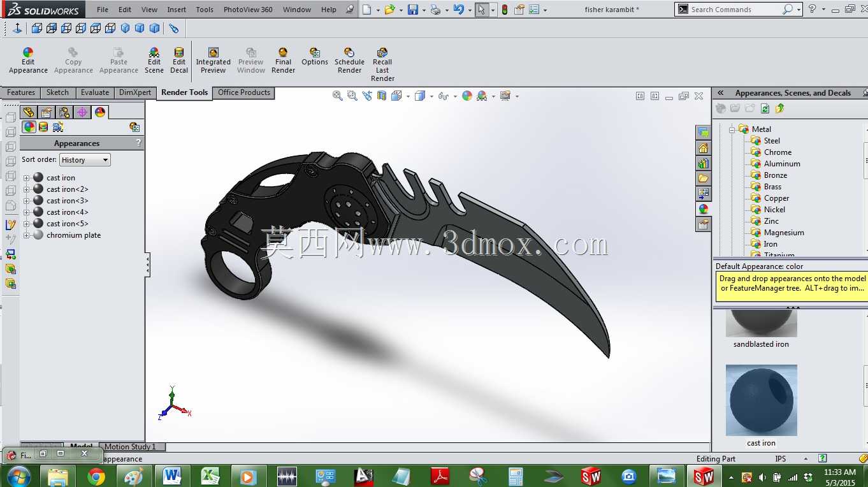Select the Brass appearance folder

tap(772, 187)
